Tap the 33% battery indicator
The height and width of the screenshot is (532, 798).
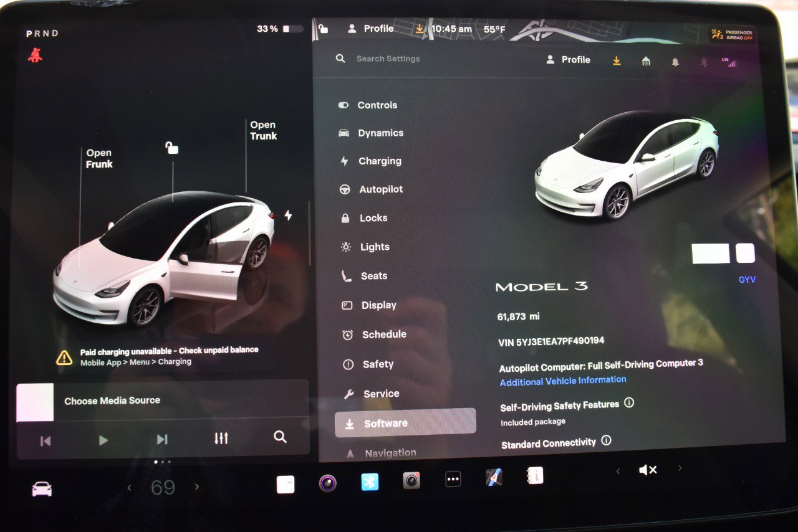(x=280, y=29)
